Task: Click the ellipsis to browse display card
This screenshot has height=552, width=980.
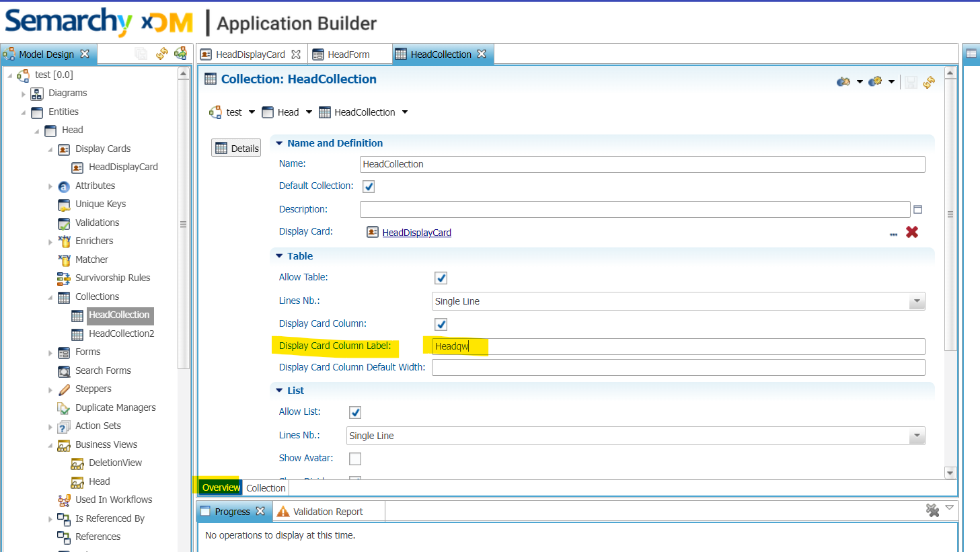Action: [893, 234]
